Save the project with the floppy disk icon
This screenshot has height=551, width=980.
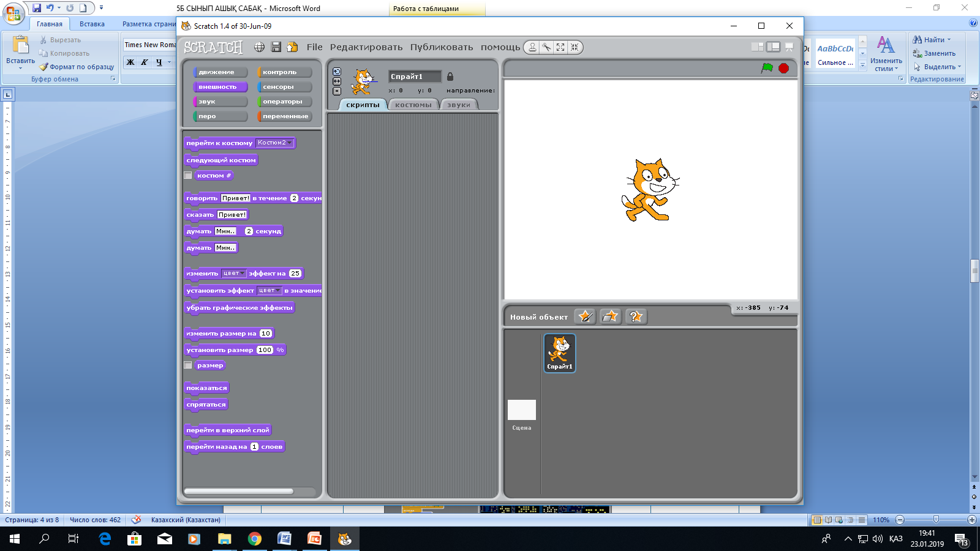click(x=276, y=47)
